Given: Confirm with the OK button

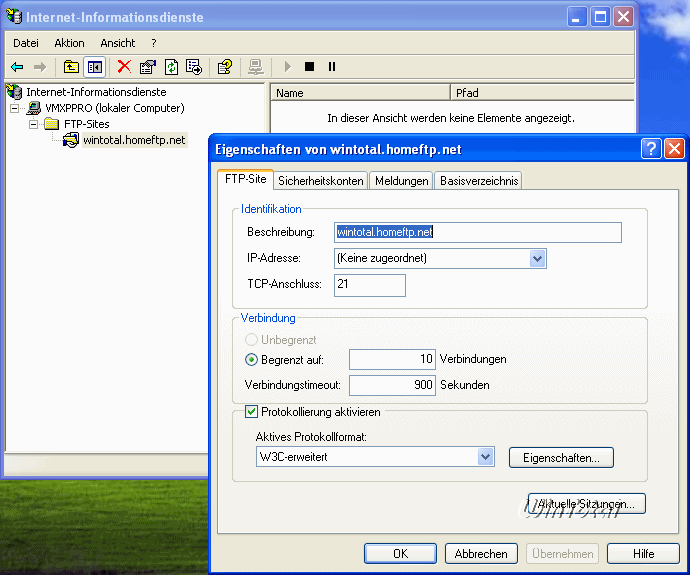Looking at the screenshot, I should coord(400,553).
